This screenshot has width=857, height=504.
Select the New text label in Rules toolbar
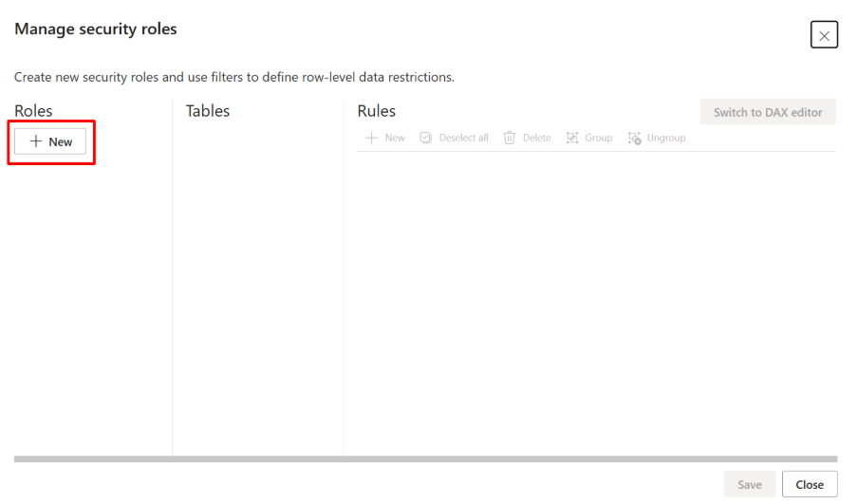[x=395, y=138]
